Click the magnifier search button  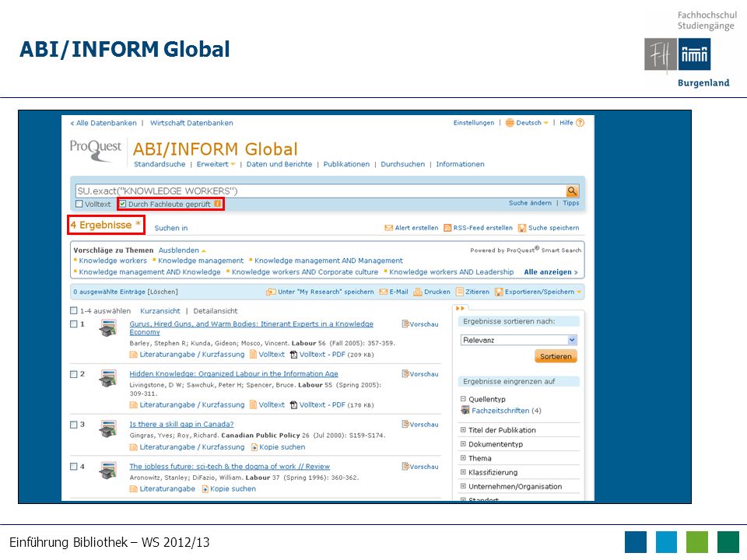(572, 191)
